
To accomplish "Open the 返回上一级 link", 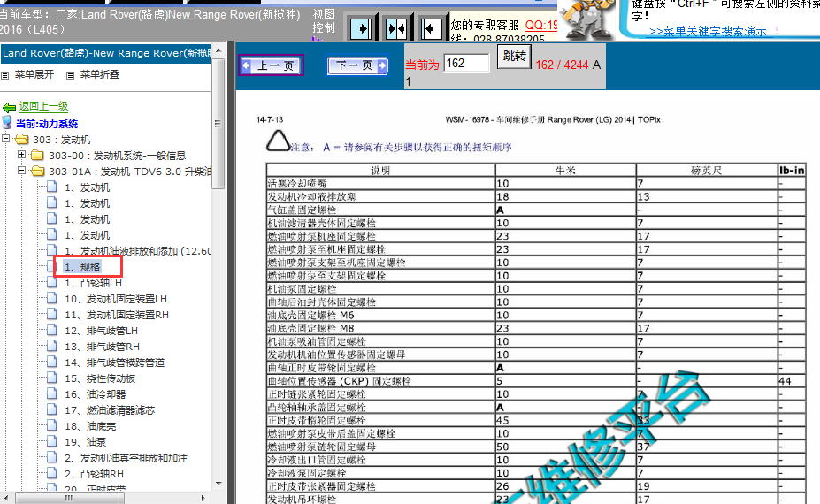I will coord(44,106).
